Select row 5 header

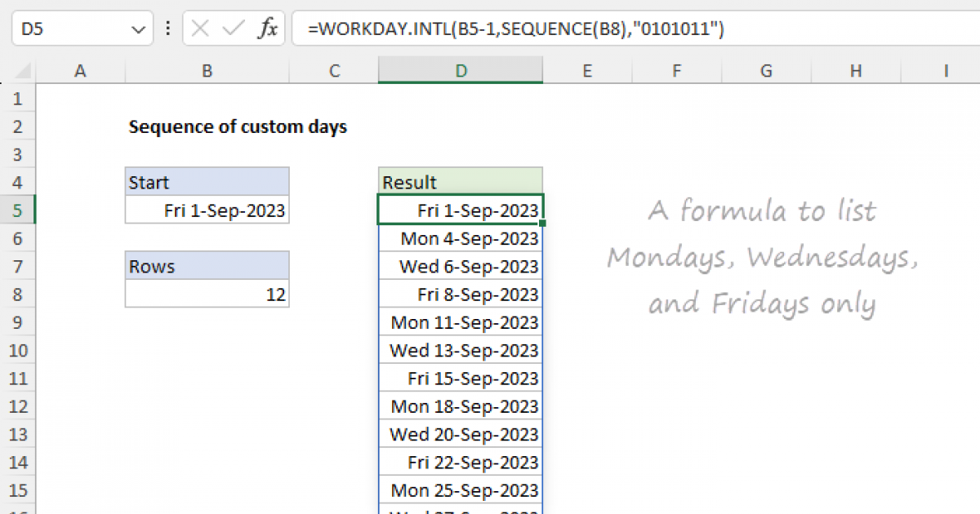[20, 210]
